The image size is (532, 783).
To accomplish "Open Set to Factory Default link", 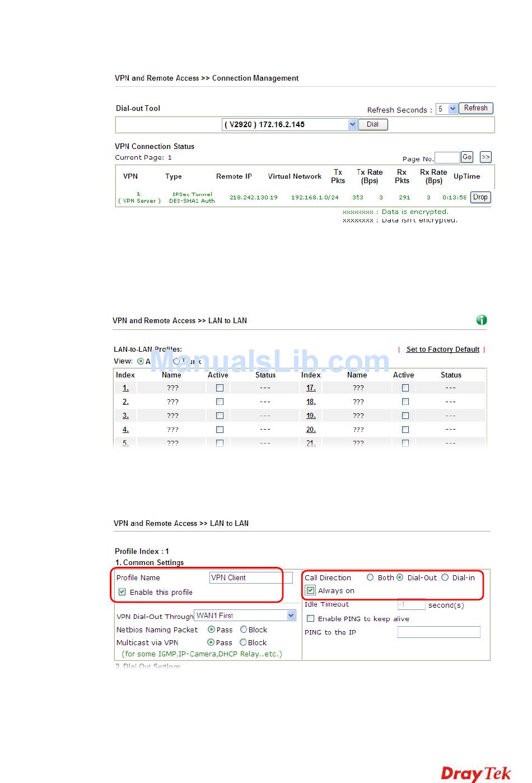I will tap(442, 349).
